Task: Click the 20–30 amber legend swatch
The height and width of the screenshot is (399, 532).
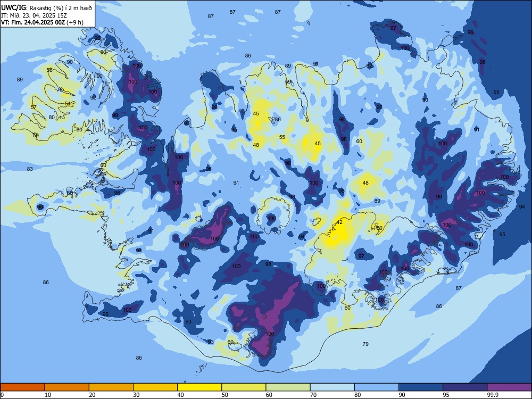Action: coord(111,387)
